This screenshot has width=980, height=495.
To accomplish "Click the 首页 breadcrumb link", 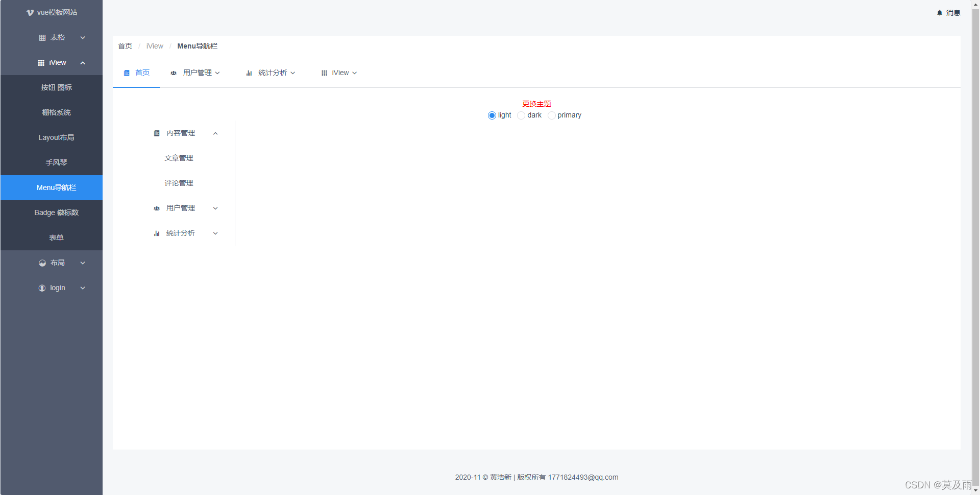I will click(125, 46).
